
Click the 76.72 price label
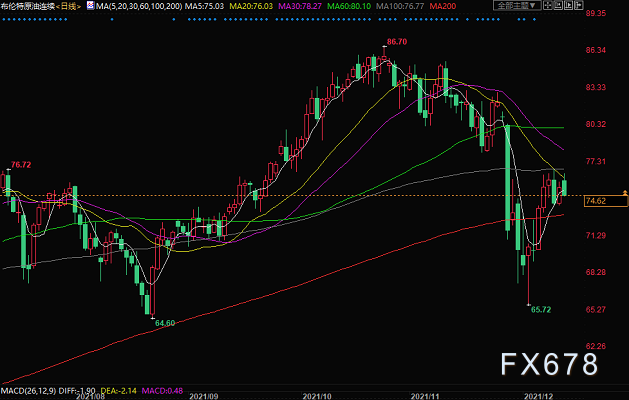tap(21, 164)
